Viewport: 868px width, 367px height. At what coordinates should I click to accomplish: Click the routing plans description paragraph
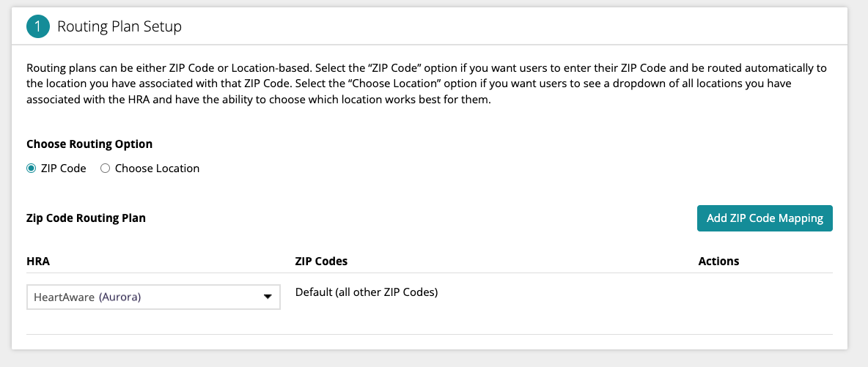[x=425, y=84]
